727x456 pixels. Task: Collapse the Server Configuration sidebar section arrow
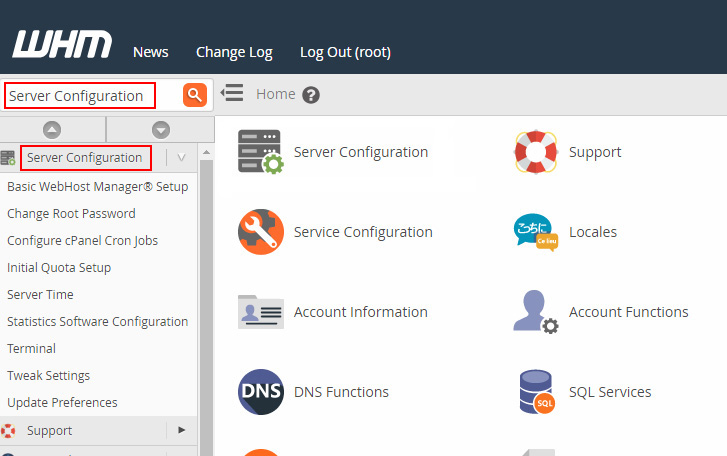coord(181,158)
